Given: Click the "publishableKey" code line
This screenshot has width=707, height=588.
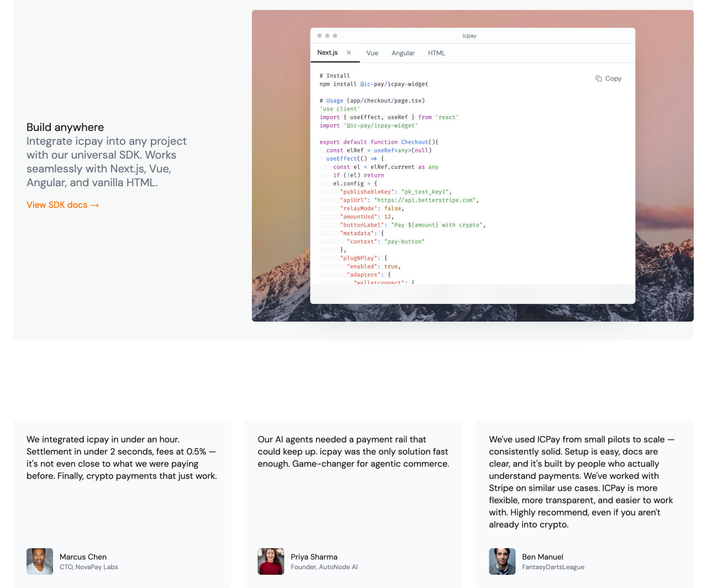Looking at the screenshot, I should tap(396, 192).
